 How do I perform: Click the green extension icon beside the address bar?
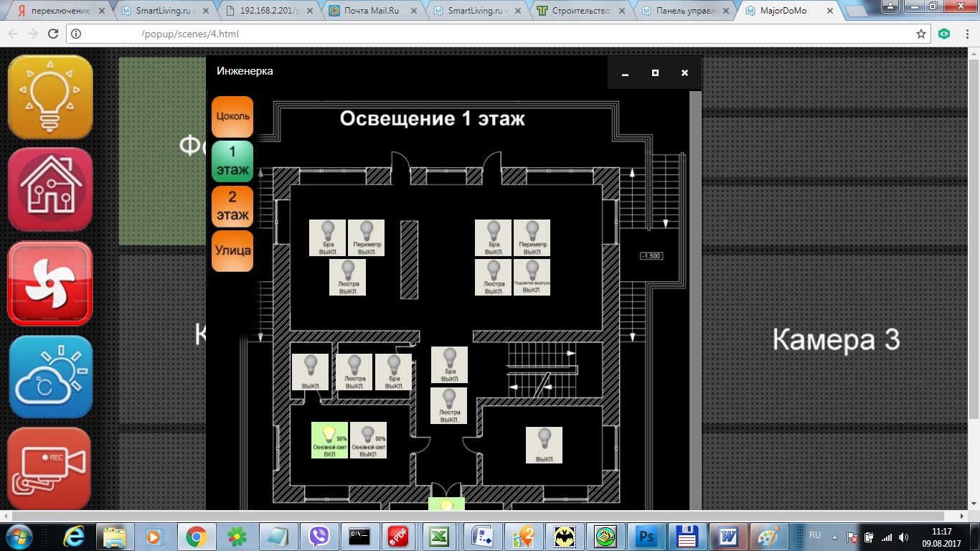coord(944,34)
